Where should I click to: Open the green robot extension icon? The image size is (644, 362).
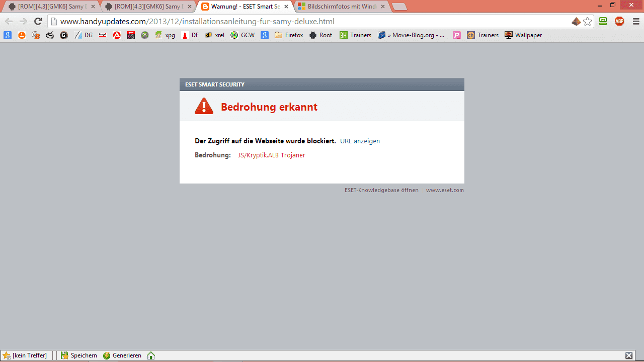(x=603, y=21)
